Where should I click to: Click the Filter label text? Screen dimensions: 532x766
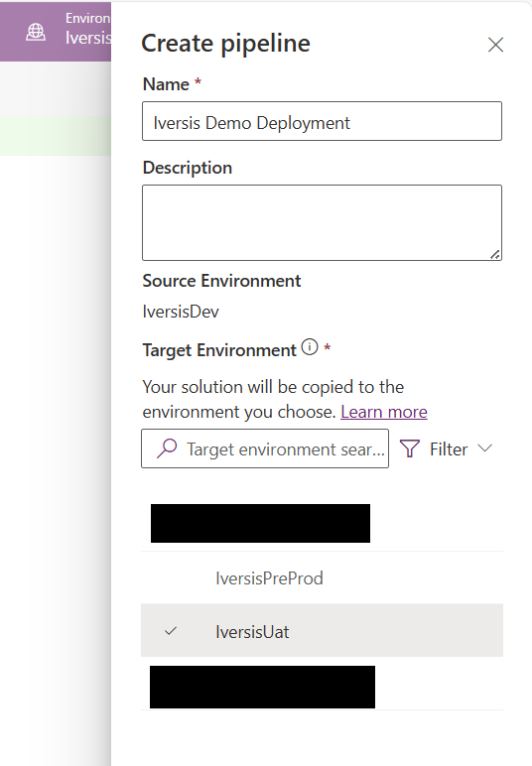[x=449, y=448]
